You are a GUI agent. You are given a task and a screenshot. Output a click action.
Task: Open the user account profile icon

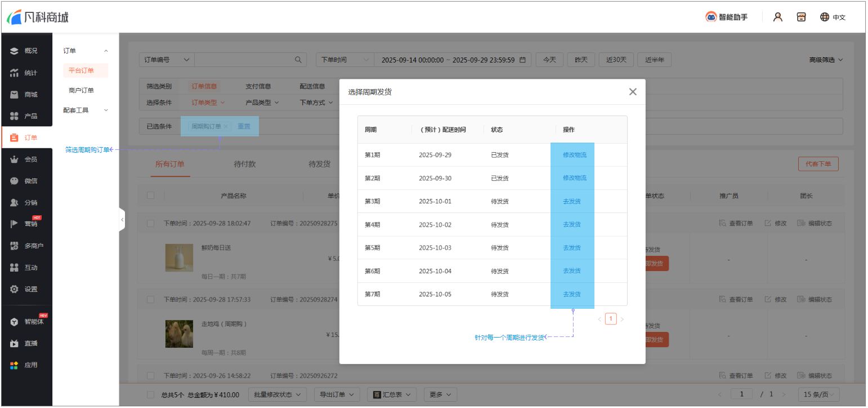tap(778, 17)
